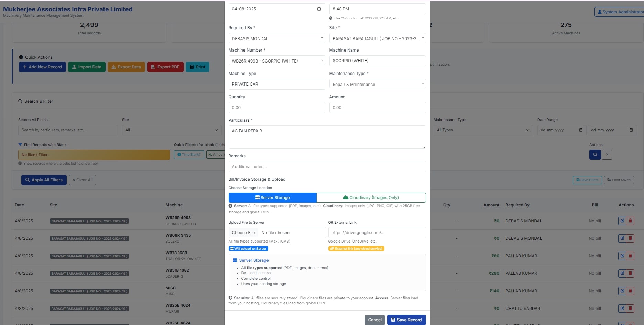Click the Particulars text area
The width and height of the screenshot is (644, 325).
pyautogui.click(x=327, y=137)
